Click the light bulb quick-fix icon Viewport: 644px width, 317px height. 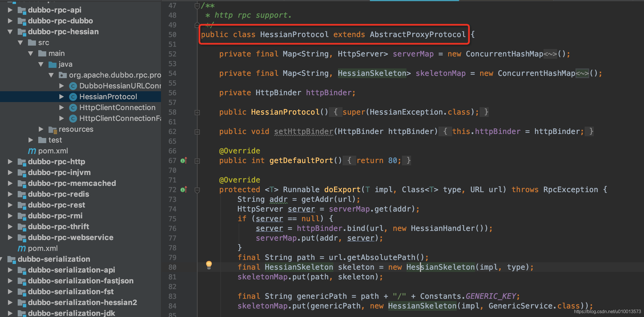209,265
